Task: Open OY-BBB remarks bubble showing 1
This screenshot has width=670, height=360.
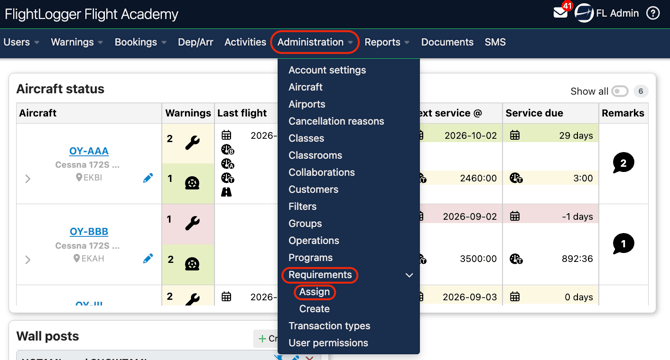Action: 623,244
